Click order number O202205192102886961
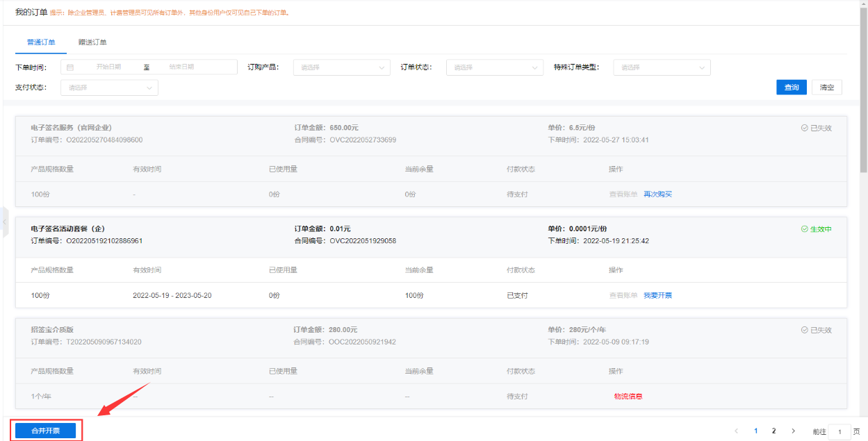 click(x=104, y=241)
